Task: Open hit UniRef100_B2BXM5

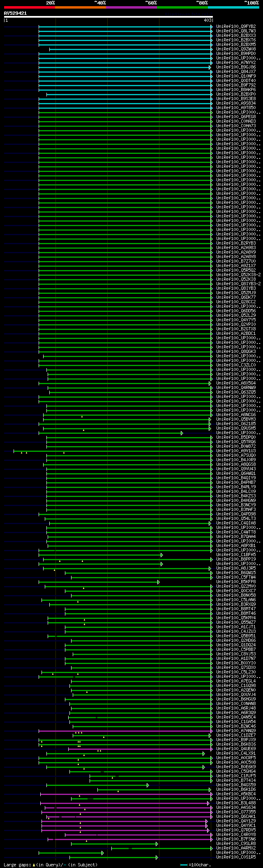Action: pos(236,44)
